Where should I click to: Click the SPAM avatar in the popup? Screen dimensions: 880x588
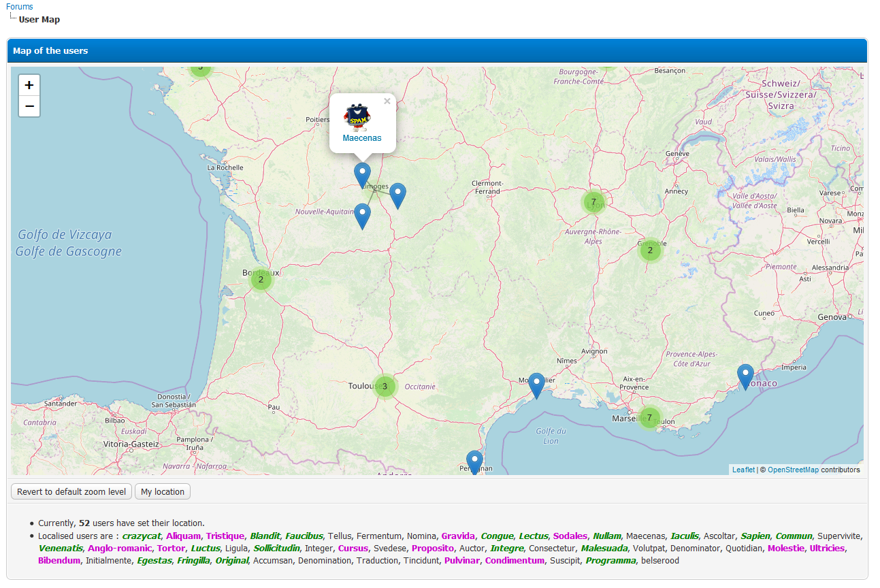point(357,117)
